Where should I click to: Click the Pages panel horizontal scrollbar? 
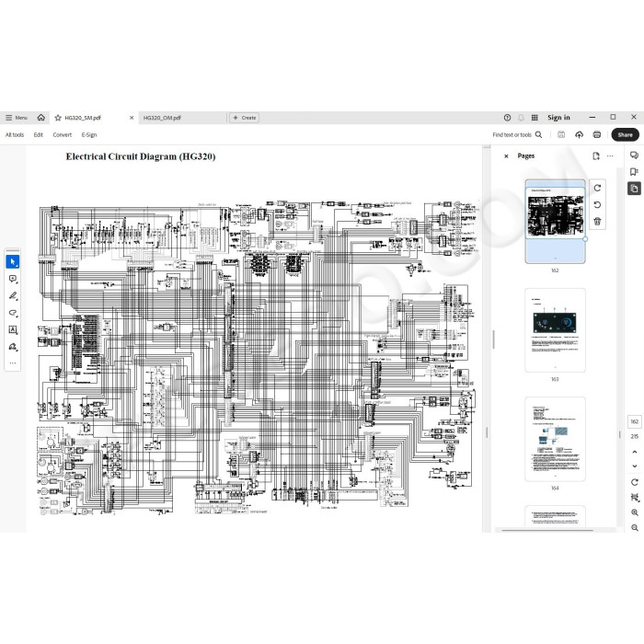(x=547, y=530)
